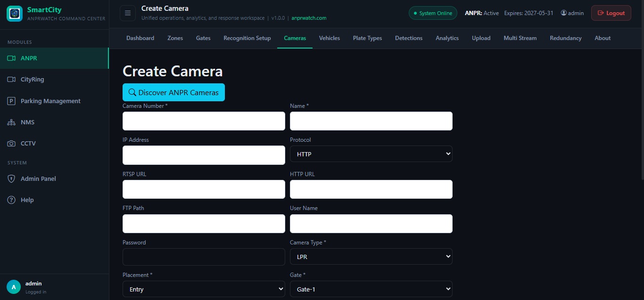Focus the Camera Number input field

[x=204, y=121]
